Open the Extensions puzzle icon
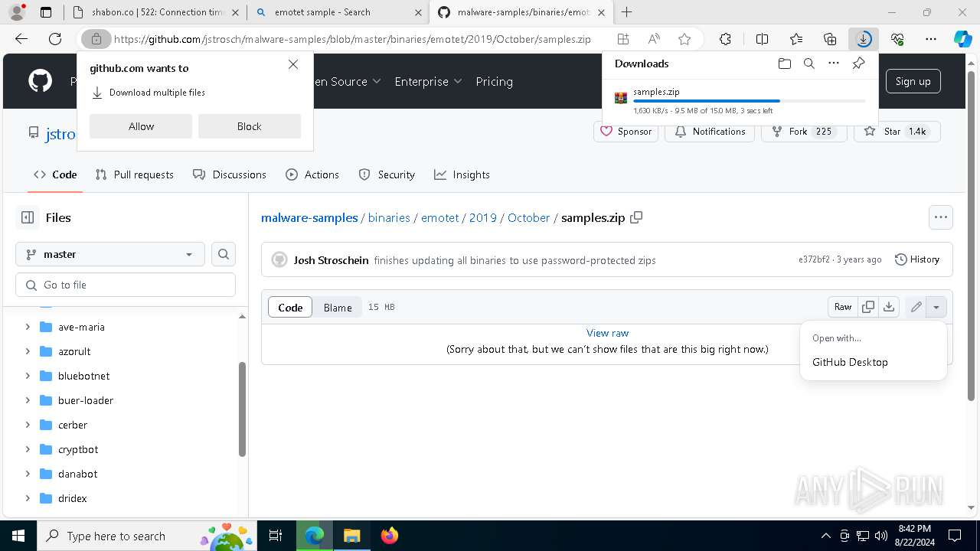The image size is (980, 551). 725,39
